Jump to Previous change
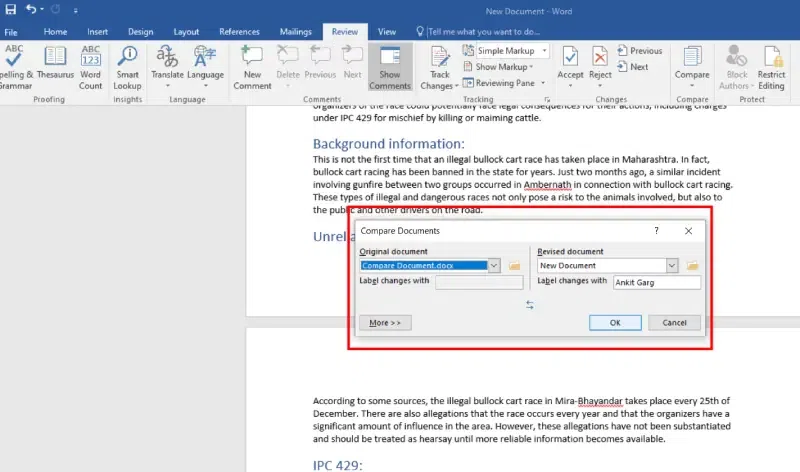This screenshot has height=472, width=800. tap(639, 51)
